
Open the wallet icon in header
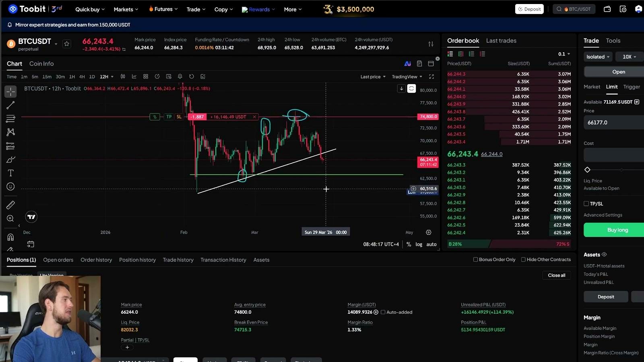[607, 9]
